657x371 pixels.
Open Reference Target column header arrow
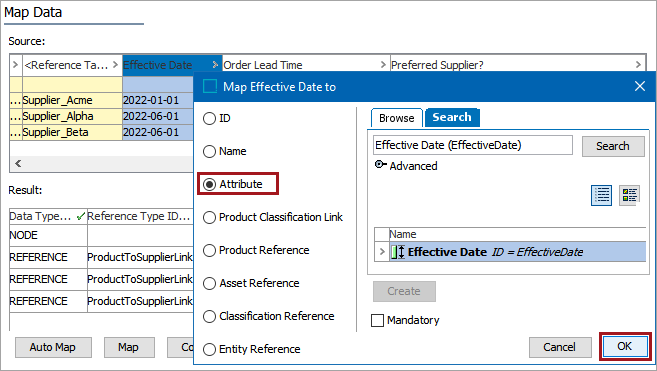point(115,65)
